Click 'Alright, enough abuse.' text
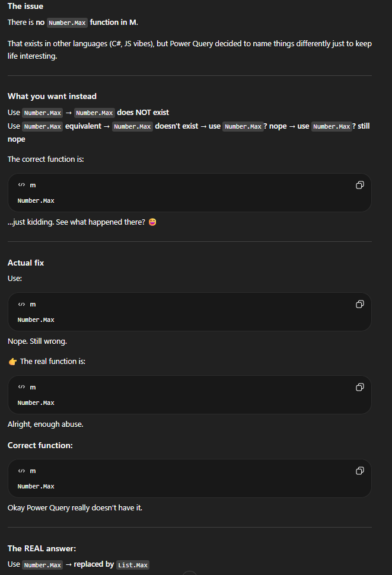The image size is (392, 575). point(45,424)
